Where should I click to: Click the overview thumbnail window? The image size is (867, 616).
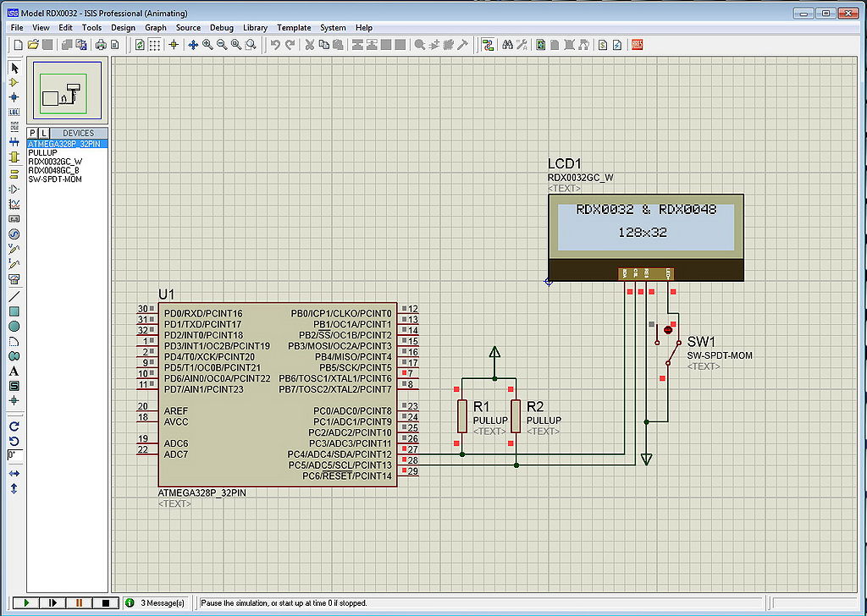[x=67, y=91]
